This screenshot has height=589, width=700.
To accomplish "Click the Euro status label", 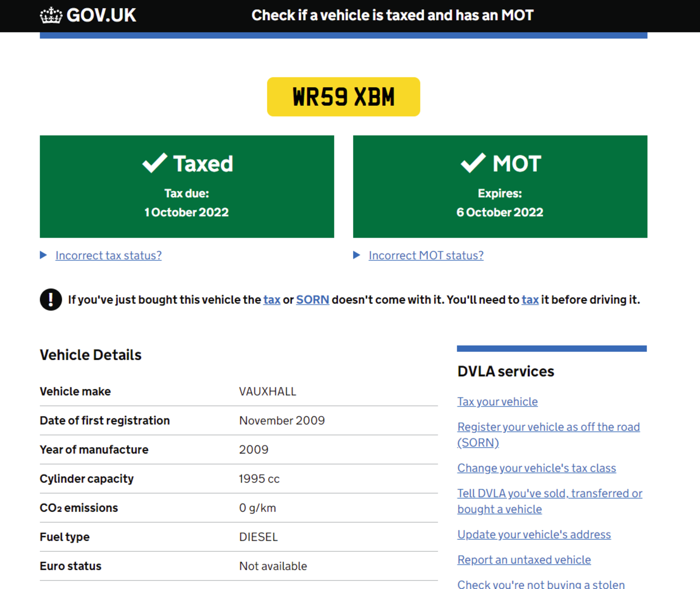I will coord(70,566).
